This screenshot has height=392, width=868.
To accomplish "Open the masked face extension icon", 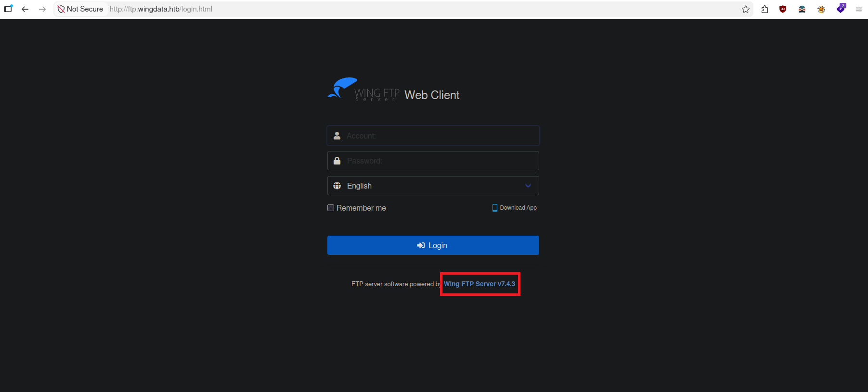I will [802, 9].
